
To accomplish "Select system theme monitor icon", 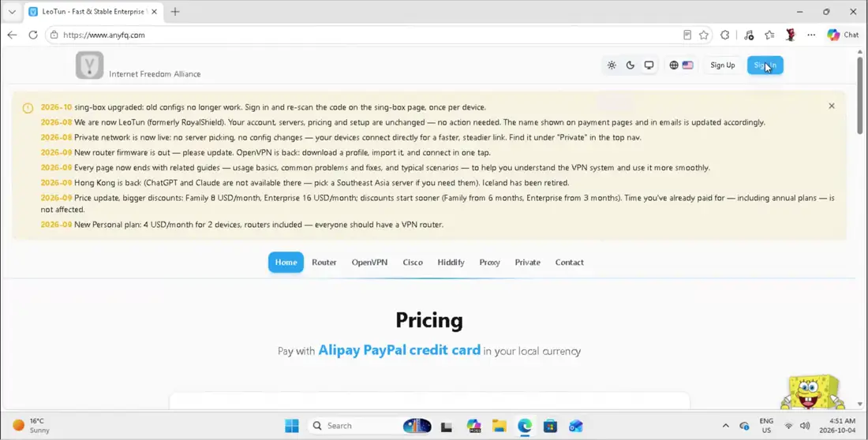I will coord(649,65).
